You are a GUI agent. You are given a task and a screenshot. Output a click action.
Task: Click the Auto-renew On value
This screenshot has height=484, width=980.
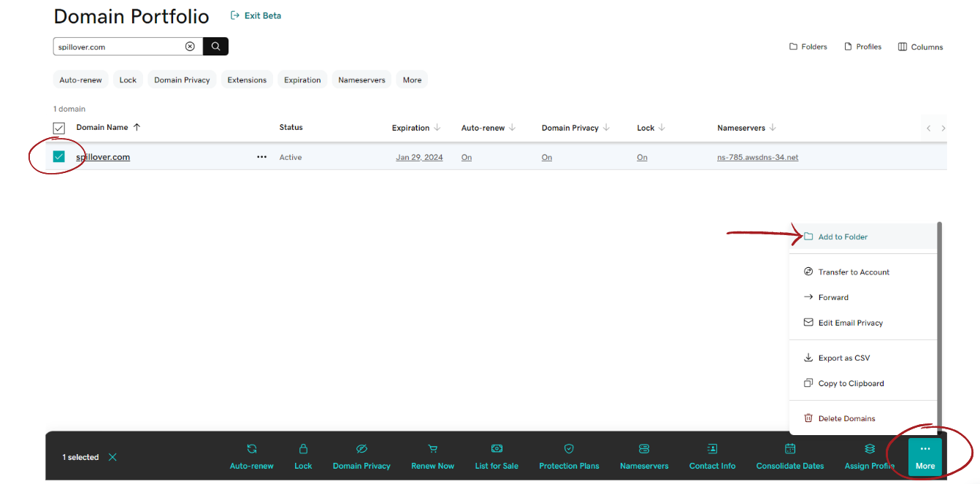click(x=467, y=157)
